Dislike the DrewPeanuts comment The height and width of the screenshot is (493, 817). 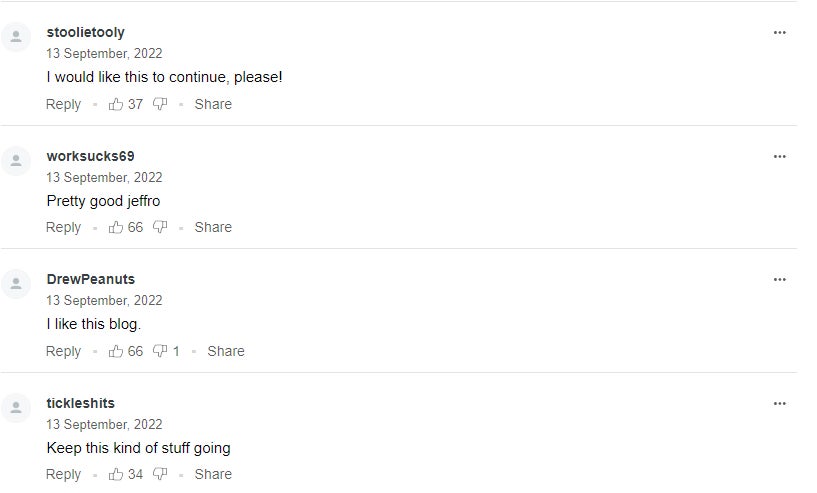(160, 351)
